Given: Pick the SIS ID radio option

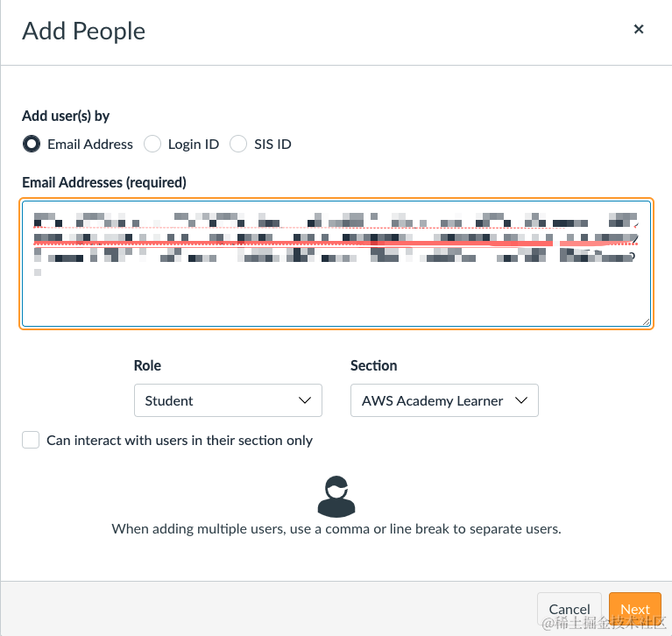Looking at the screenshot, I should pyautogui.click(x=238, y=144).
